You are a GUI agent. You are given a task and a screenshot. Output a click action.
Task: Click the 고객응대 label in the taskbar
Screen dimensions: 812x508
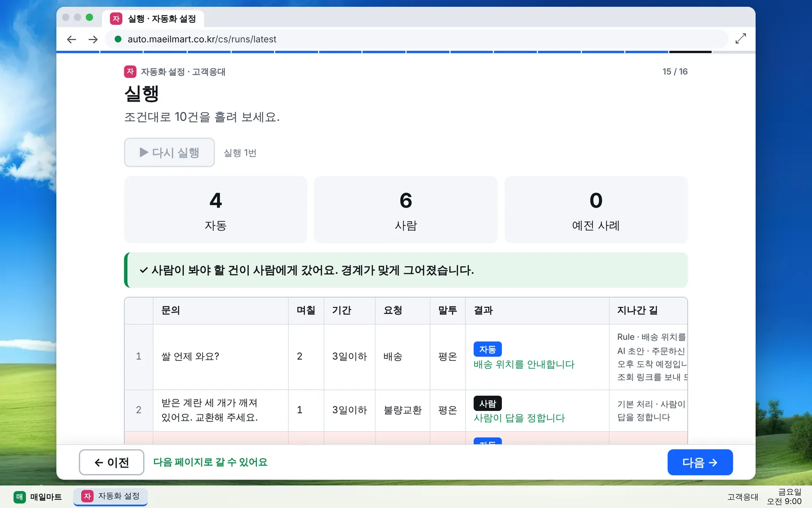pyautogui.click(x=742, y=497)
